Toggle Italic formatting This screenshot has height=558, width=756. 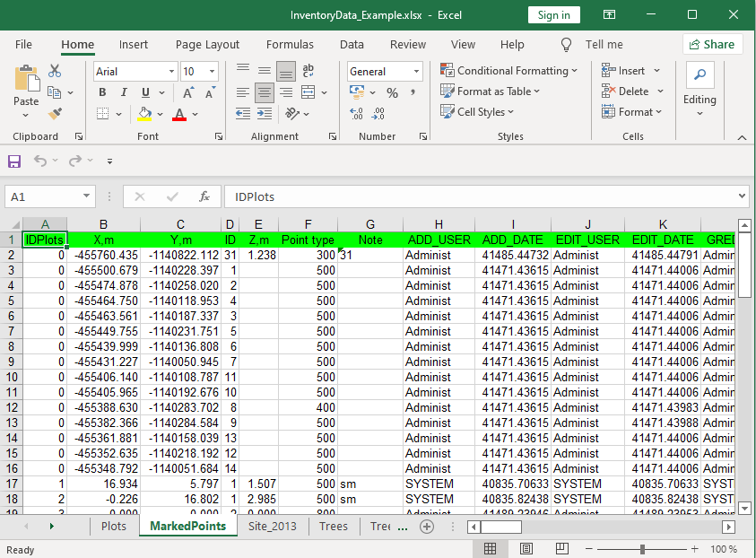(x=124, y=93)
